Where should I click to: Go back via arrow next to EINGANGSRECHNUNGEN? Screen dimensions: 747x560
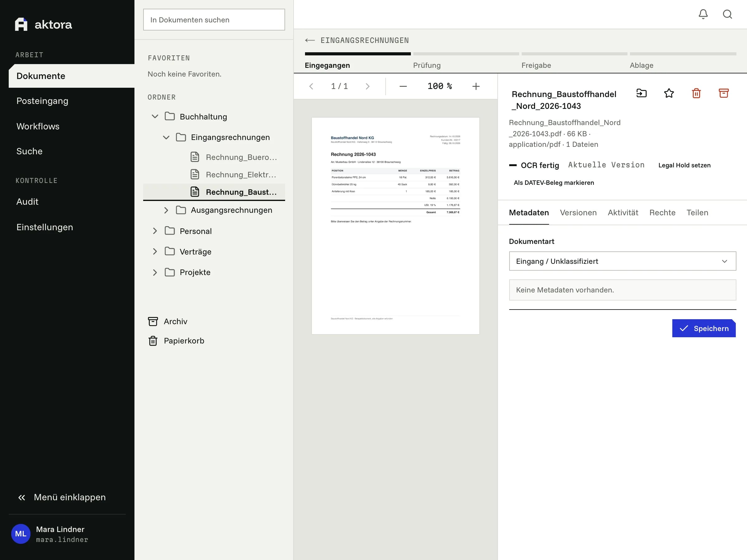point(310,40)
